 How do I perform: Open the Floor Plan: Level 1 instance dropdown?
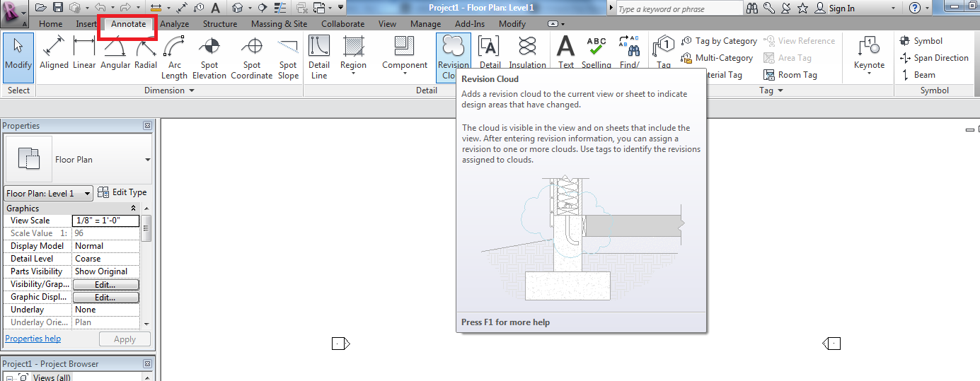tap(48, 193)
